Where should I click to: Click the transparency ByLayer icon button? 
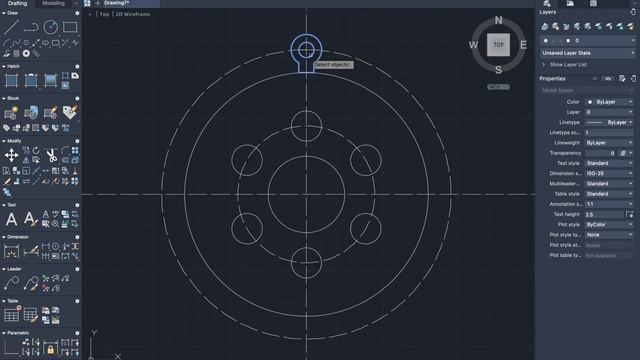(x=623, y=153)
